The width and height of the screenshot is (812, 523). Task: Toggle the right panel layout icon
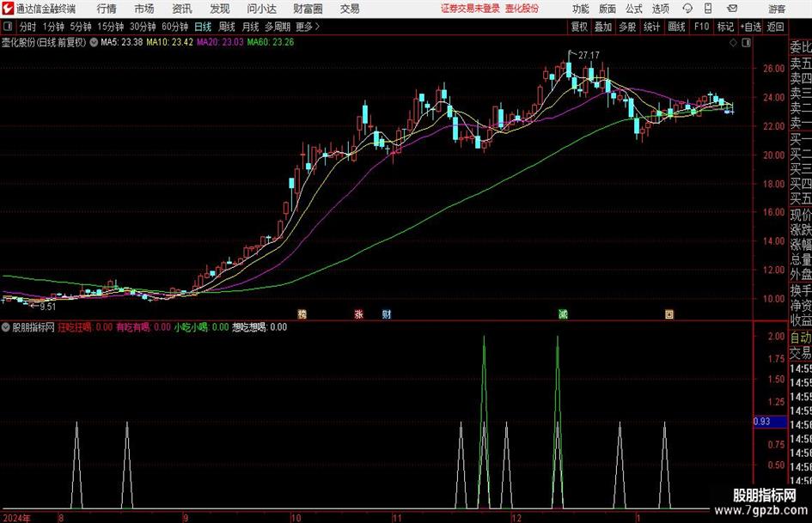coord(746,43)
